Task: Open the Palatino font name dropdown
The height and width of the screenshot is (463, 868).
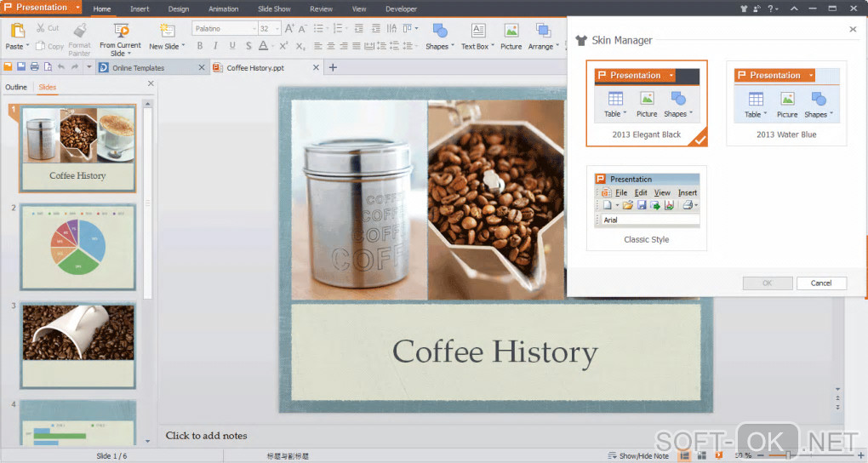Action: 252,29
